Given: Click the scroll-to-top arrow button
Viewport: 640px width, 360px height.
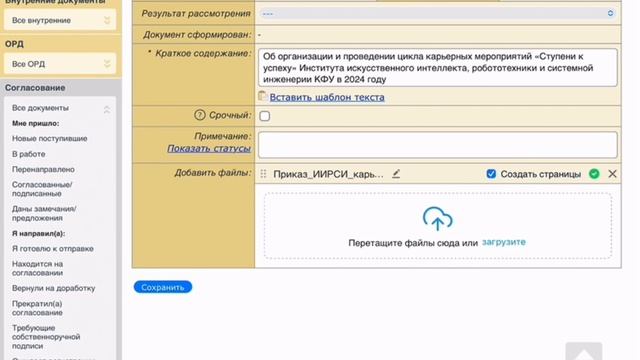Looking at the screenshot, I should (x=584, y=352).
